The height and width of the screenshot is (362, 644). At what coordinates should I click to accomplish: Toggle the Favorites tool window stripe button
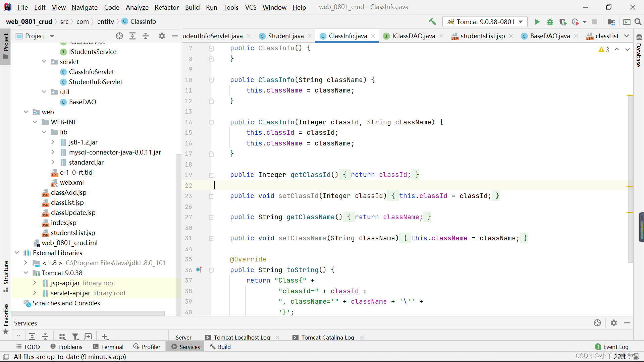(6, 318)
